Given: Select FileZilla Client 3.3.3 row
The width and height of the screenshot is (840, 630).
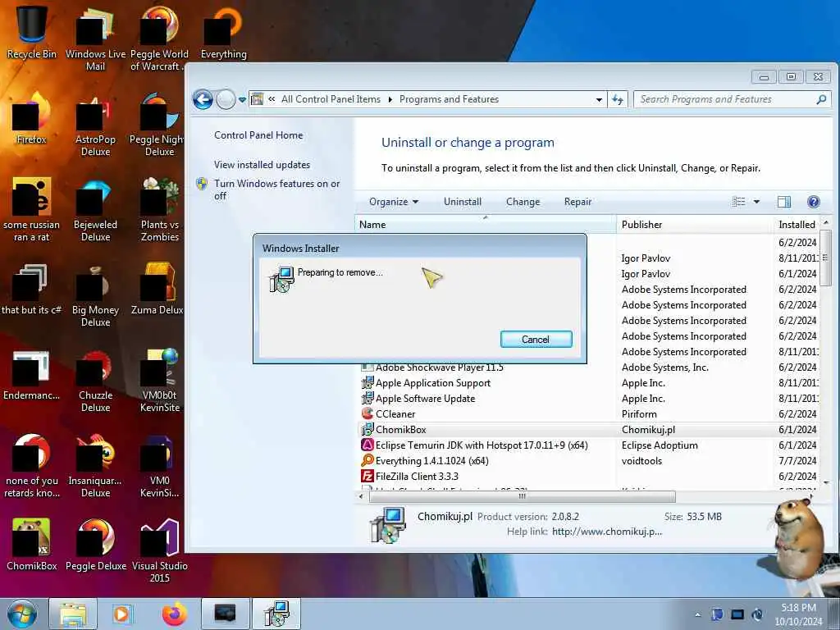Looking at the screenshot, I should pos(587,477).
